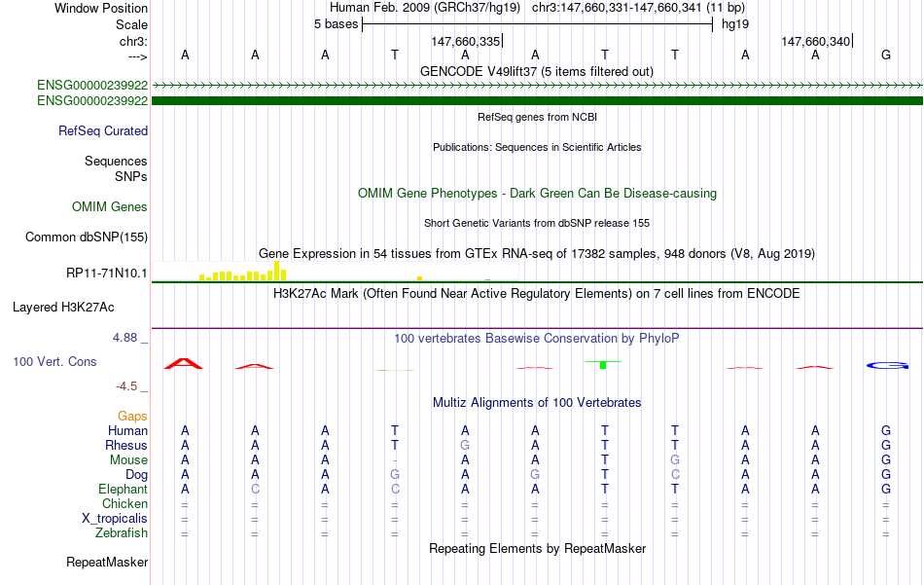Click the 147,660,335 position marker
Screen dimensions: 924x585
coord(467,41)
